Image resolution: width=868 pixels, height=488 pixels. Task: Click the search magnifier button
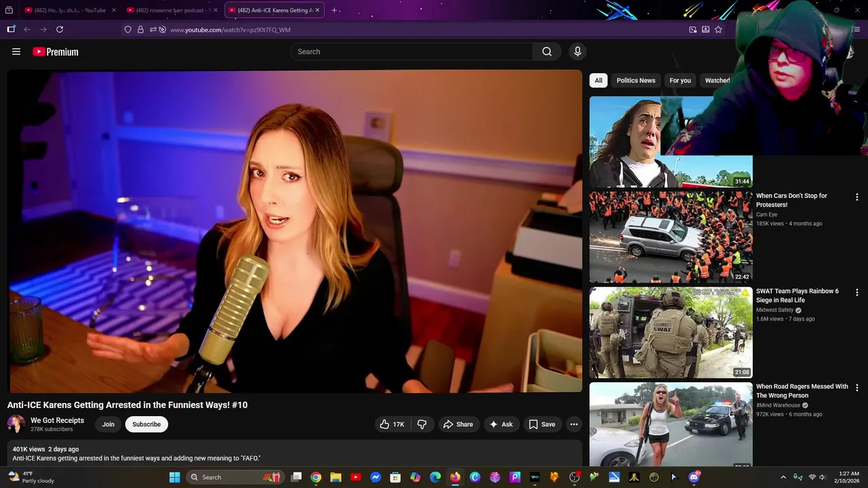tap(547, 52)
